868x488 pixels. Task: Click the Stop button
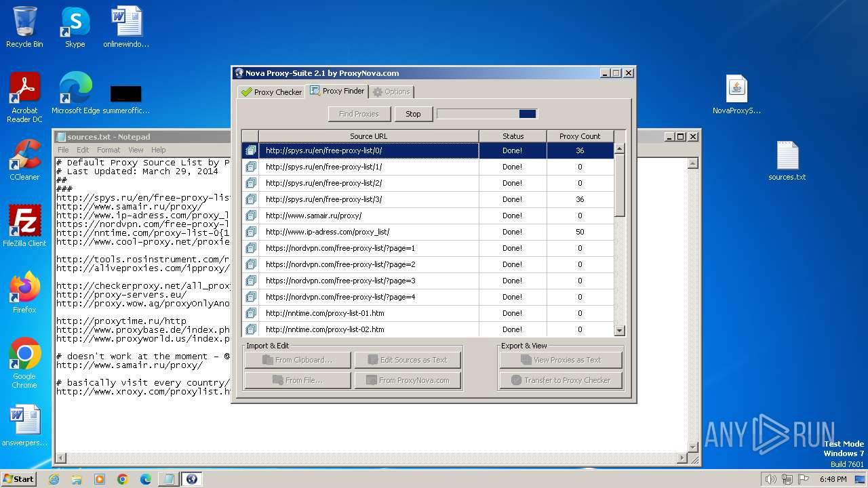(x=413, y=114)
